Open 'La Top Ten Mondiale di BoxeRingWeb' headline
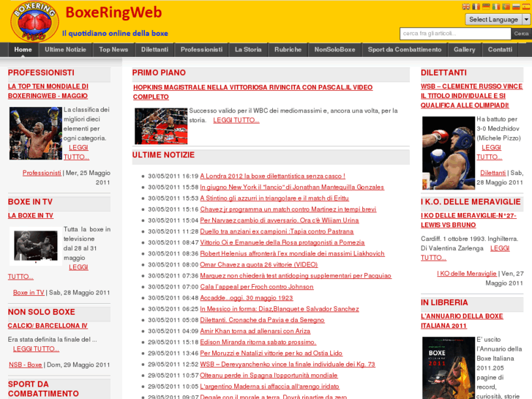This screenshot has height=399, width=532. click(x=48, y=91)
